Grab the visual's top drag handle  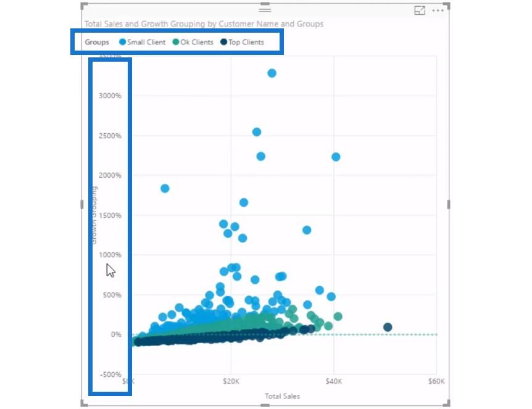tap(265, 10)
